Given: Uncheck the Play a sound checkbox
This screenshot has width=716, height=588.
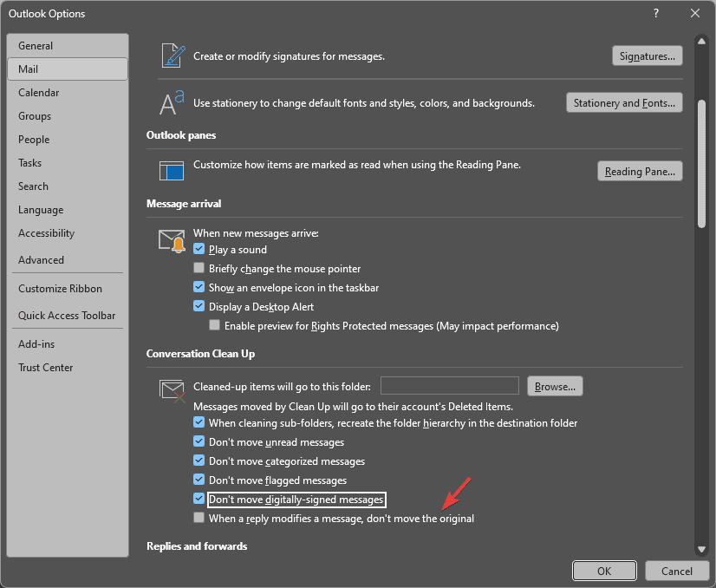Looking at the screenshot, I should pyautogui.click(x=199, y=249).
